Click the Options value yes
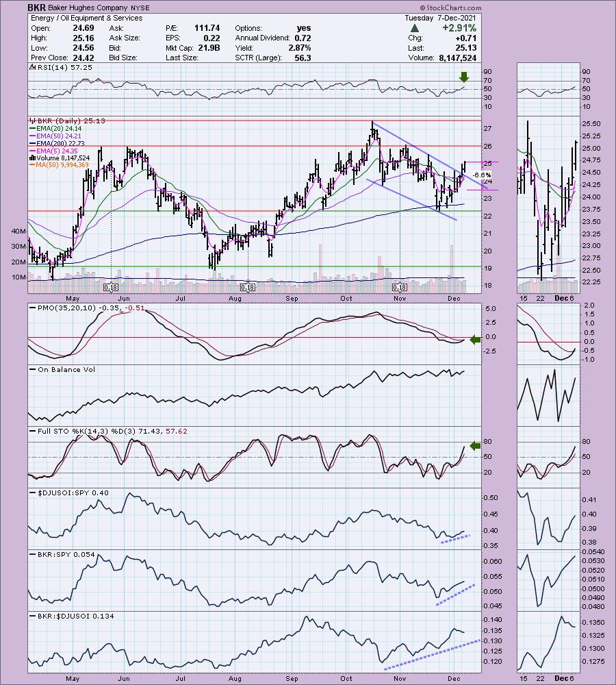This screenshot has height=685, width=616. 304,28
